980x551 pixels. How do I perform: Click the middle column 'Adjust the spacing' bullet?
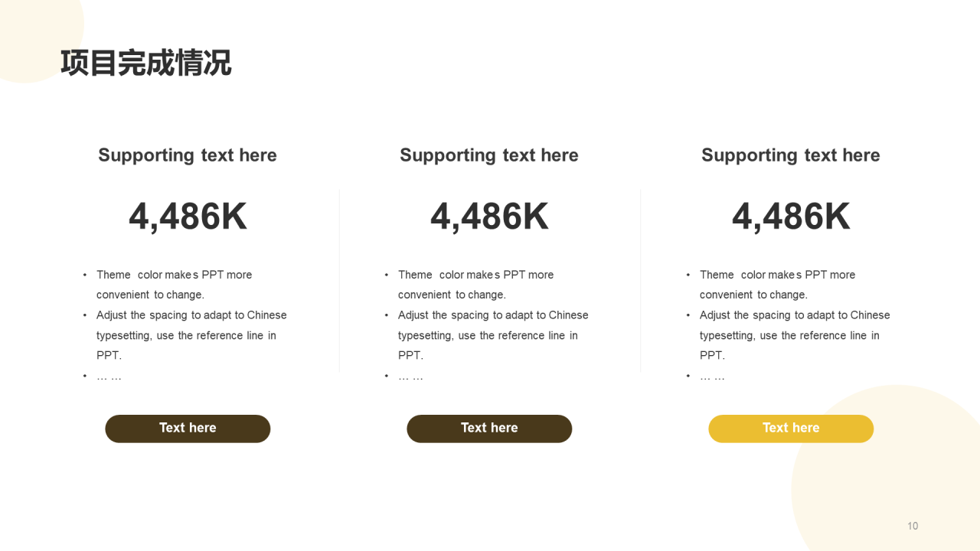[493, 335]
